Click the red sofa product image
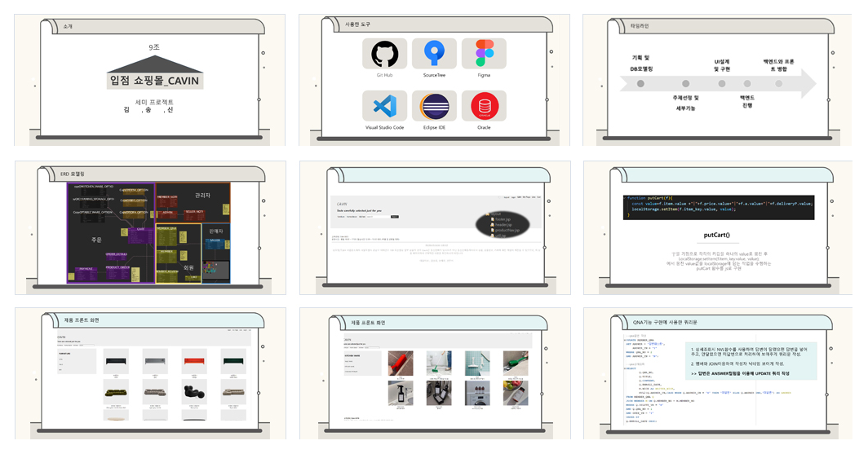The image size is (868, 454). [x=194, y=361]
